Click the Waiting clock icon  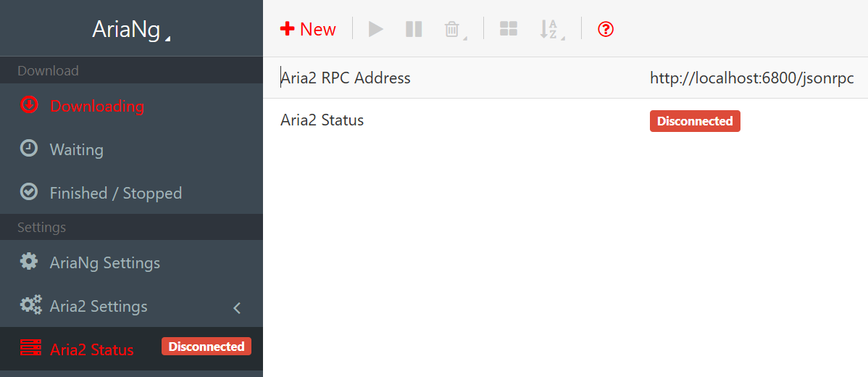tap(29, 149)
